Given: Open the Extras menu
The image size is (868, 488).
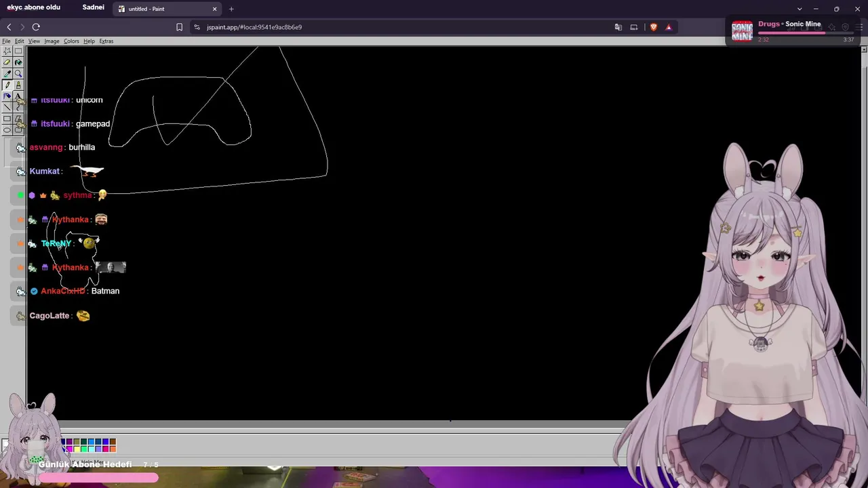Looking at the screenshot, I should (x=106, y=41).
